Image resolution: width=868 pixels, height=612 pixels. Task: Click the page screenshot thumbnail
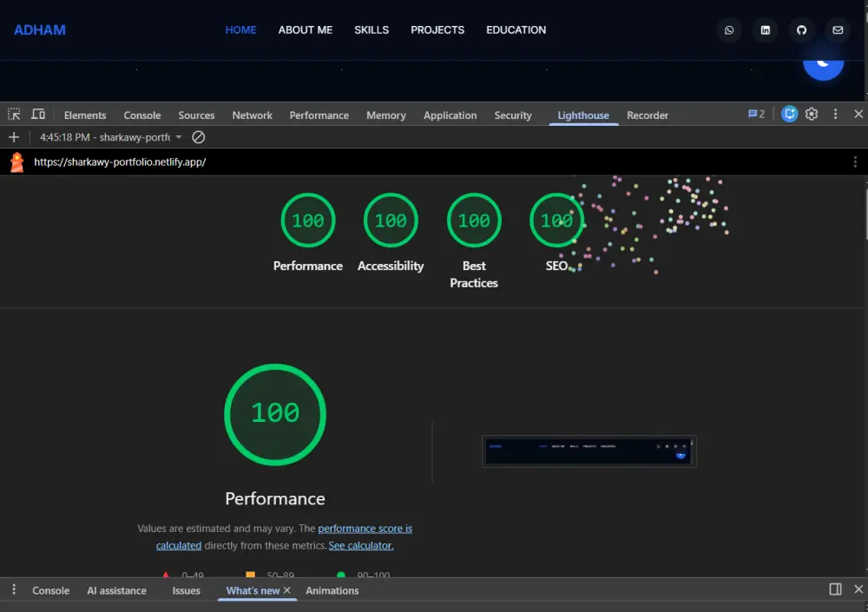click(x=589, y=451)
